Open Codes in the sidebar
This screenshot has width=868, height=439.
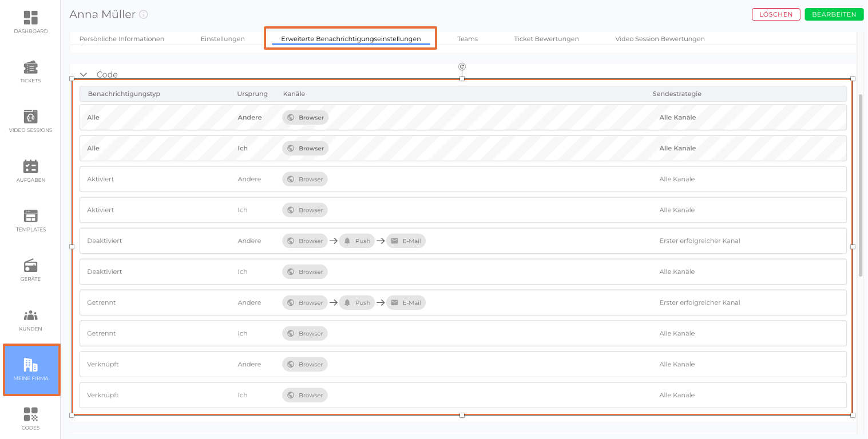(x=30, y=418)
